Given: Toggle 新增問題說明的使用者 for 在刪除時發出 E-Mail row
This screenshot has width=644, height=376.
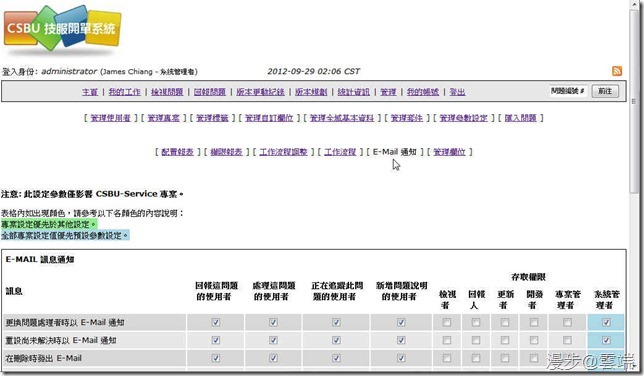Looking at the screenshot, I should pyautogui.click(x=401, y=358).
